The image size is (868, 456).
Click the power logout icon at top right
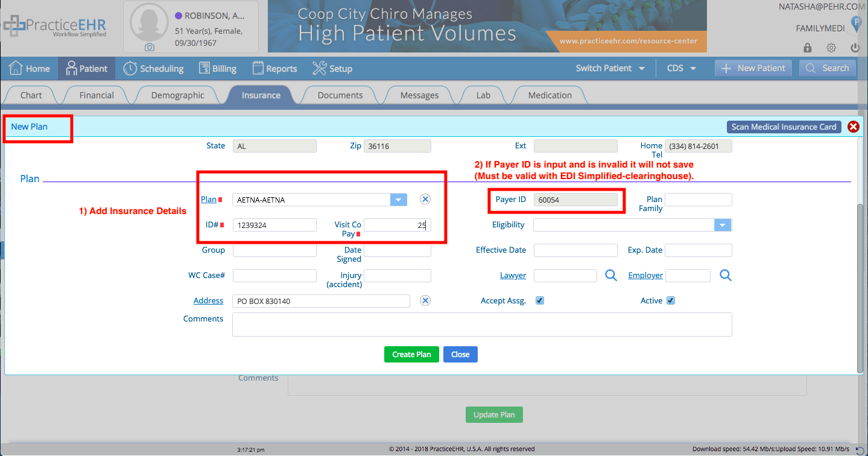point(855,47)
